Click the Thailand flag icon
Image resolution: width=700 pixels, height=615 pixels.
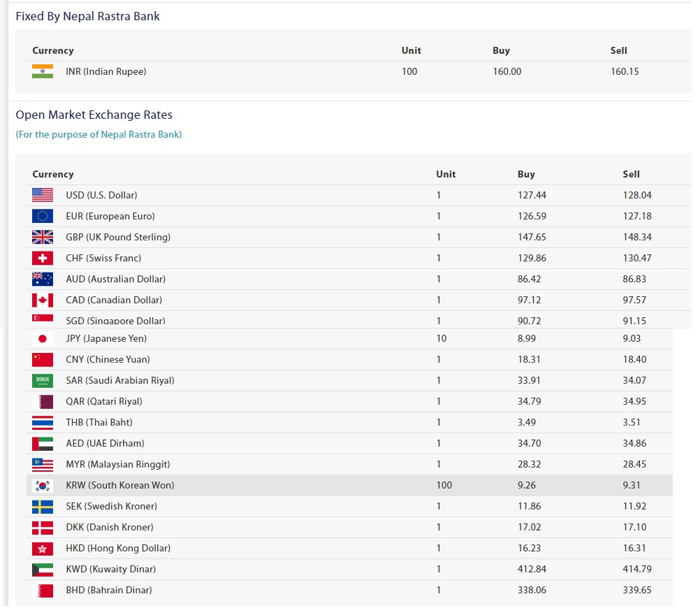point(43,423)
